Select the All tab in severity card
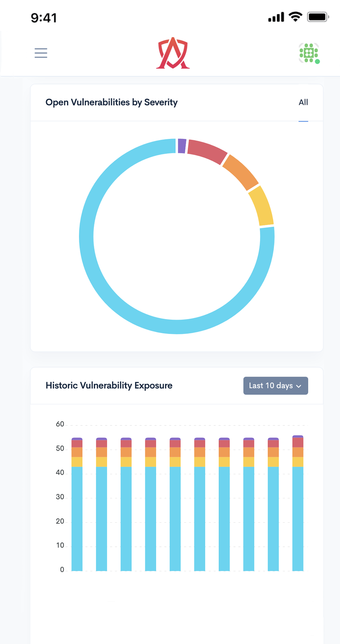Screen dimensions: 340x644 pos(303,102)
